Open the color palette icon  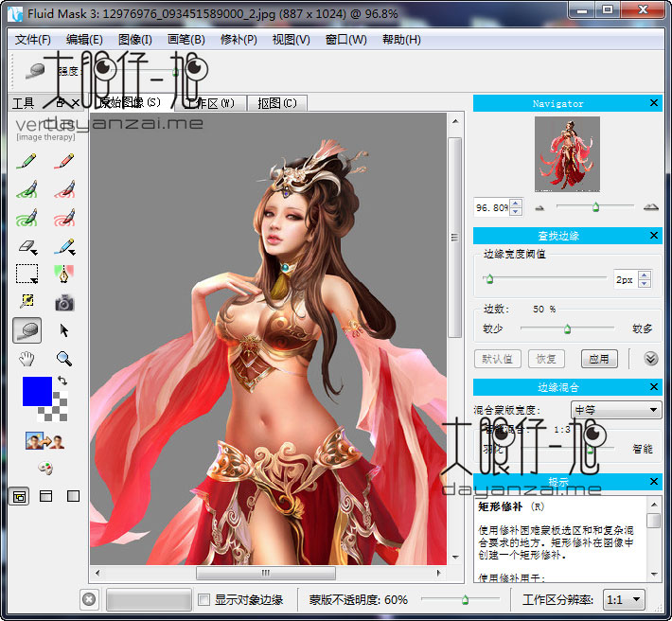click(45, 468)
